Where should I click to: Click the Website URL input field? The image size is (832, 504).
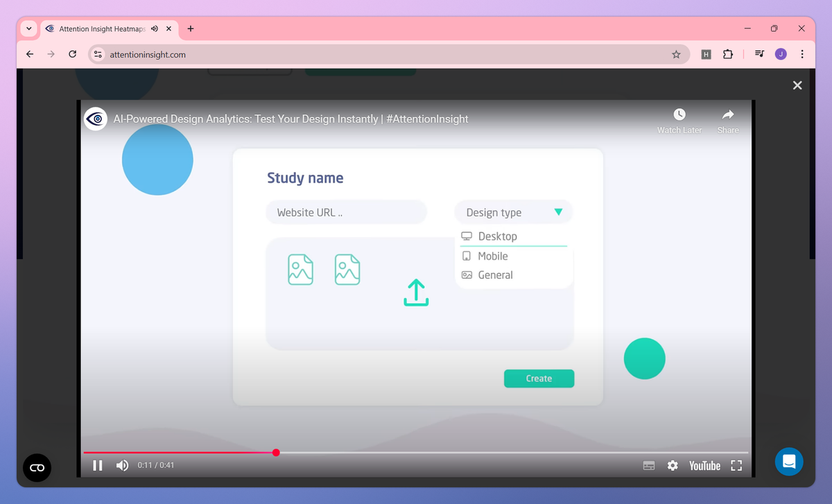tap(346, 212)
